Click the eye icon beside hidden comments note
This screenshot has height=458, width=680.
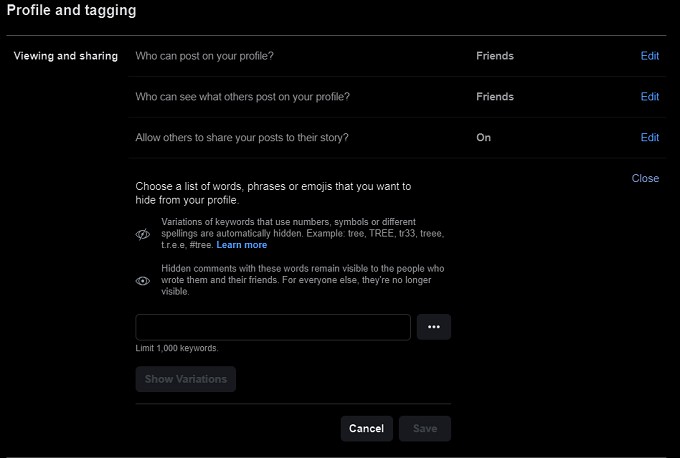(x=142, y=281)
